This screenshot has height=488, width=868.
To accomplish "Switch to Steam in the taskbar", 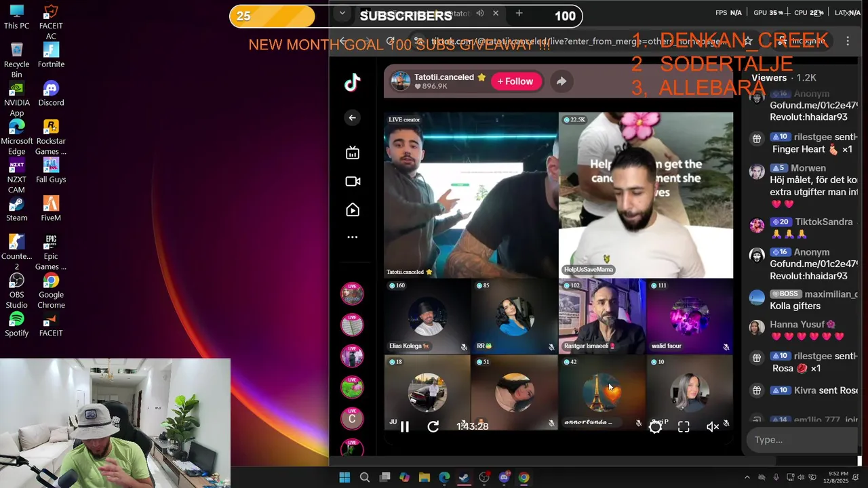I will [464, 478].
